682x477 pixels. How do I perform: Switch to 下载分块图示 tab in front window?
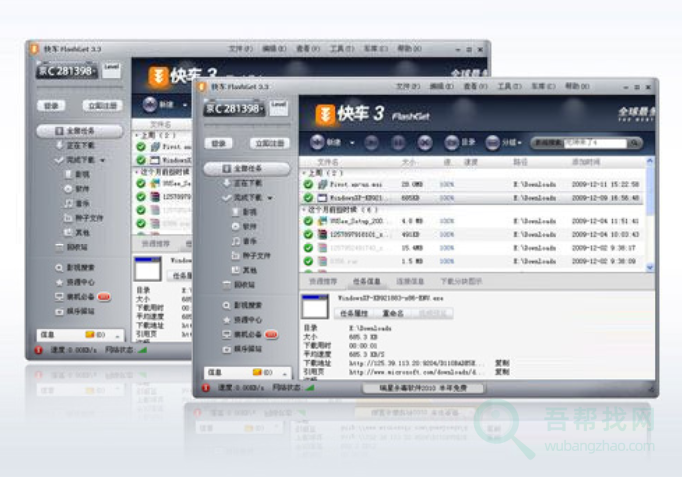[461, 281]
